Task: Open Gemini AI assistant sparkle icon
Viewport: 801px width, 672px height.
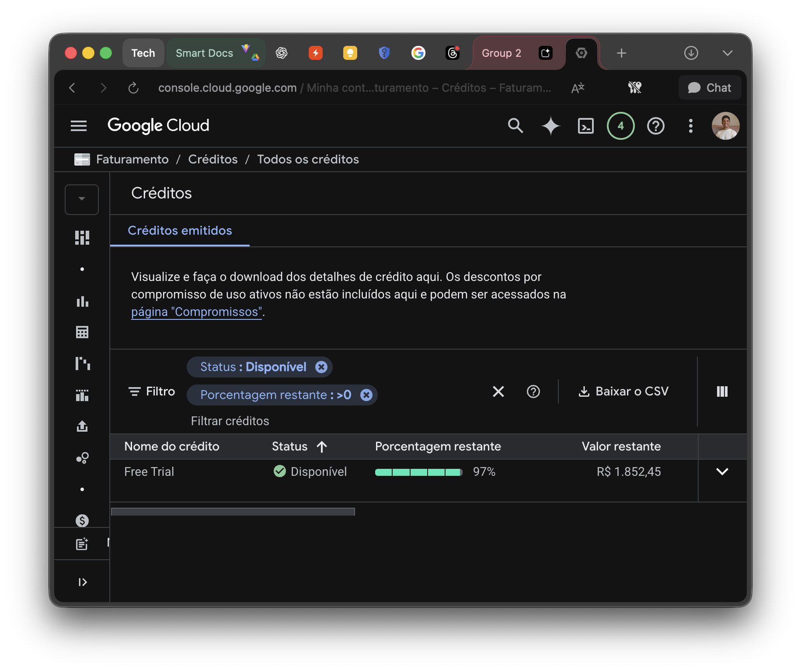Action: click(550, 126)
